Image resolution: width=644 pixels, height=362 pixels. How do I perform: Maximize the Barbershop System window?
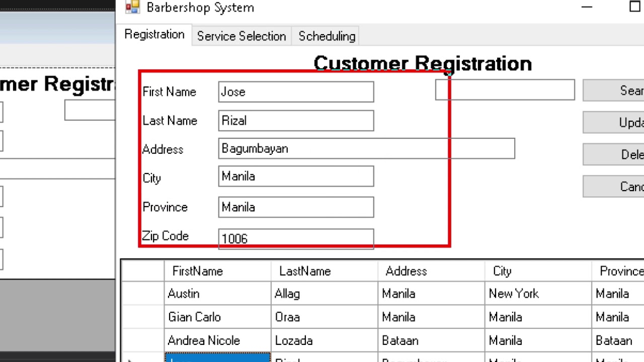click(x=634, y=7)
